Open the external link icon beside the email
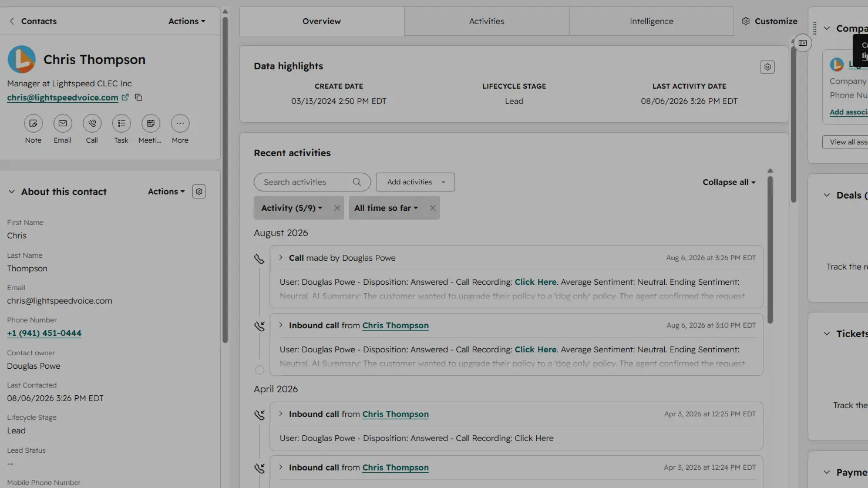Viewport: 868px width, 488px height. [125, 97]
